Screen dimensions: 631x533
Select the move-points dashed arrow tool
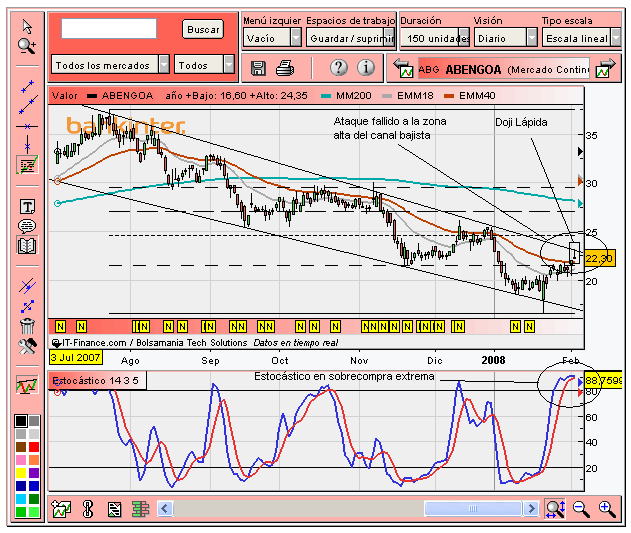27,307
